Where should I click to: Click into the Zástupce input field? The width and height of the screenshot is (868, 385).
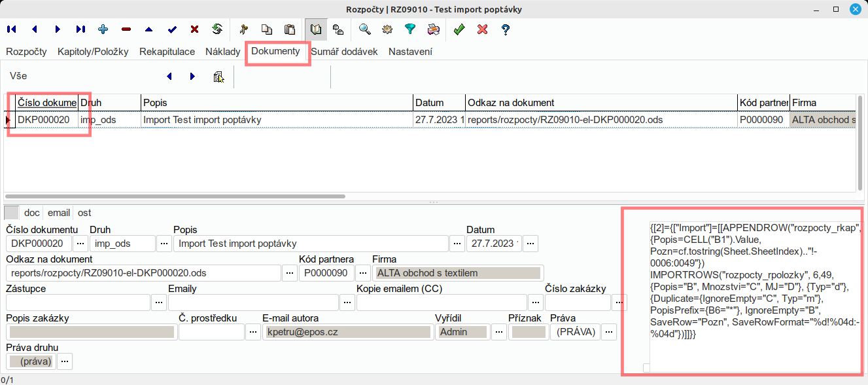pos(78,302)
